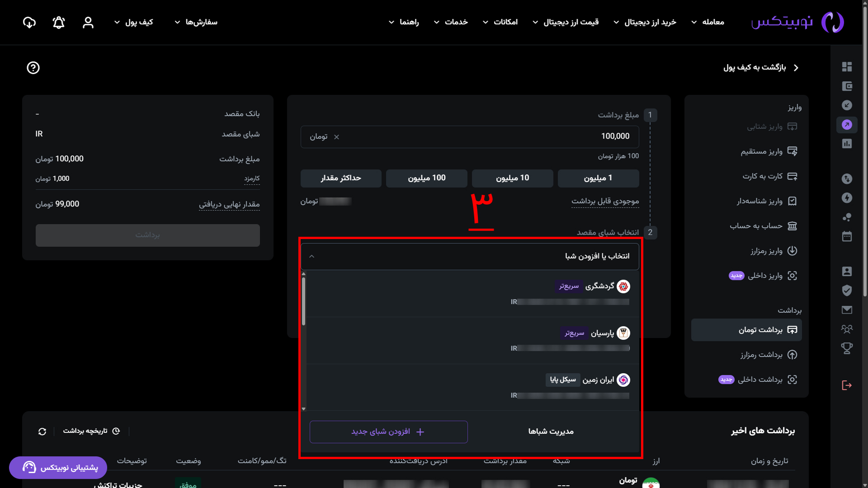
Task: Click the حداکثر مقدار button
Action: 341,178
